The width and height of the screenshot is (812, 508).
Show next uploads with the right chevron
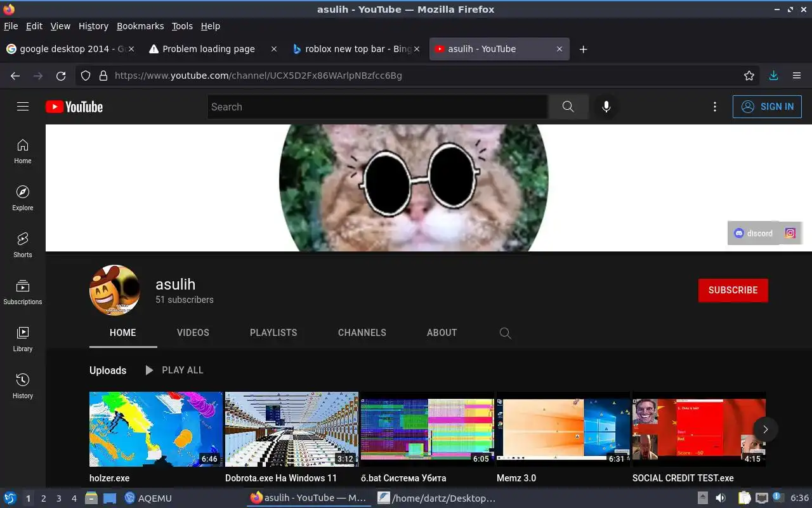coord(765,429)
